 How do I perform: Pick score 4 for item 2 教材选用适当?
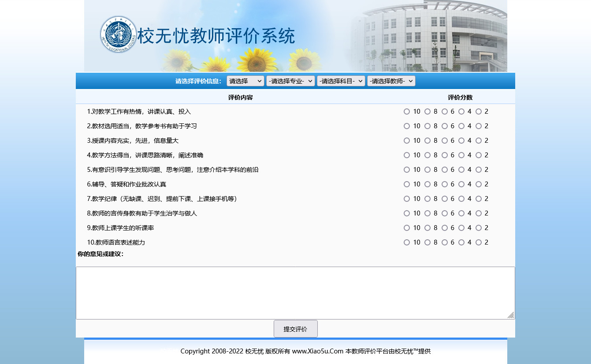click(x=461, y=126)
